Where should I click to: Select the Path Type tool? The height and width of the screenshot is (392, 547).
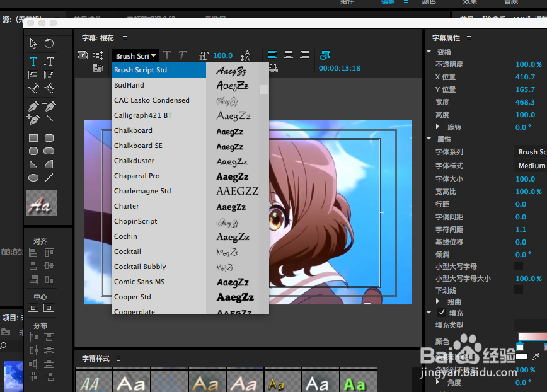33,89
